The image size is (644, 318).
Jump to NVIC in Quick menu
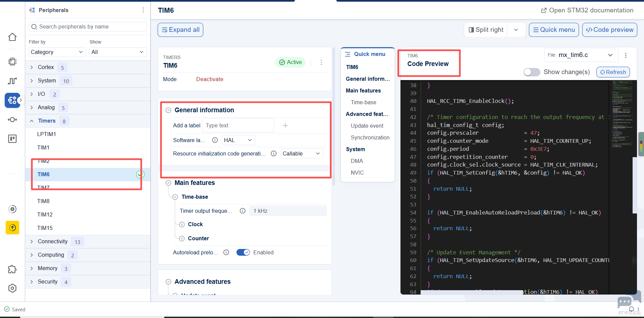(357, 173)
